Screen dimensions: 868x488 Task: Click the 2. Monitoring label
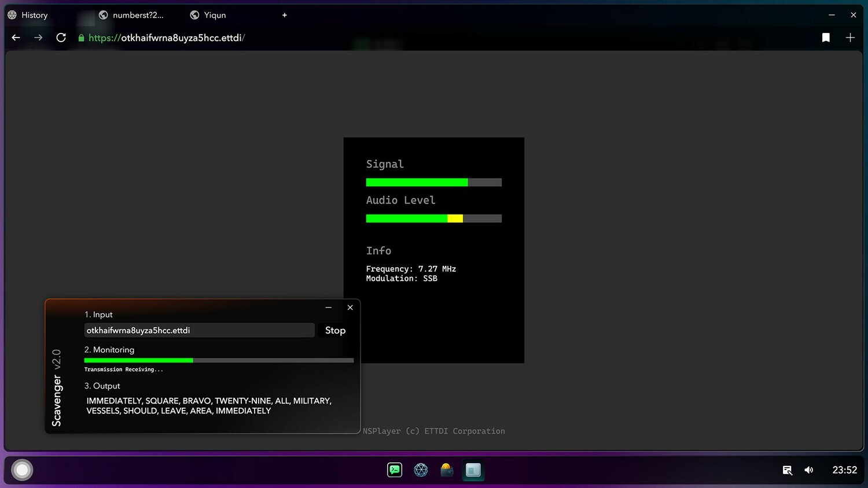point(109,350)
